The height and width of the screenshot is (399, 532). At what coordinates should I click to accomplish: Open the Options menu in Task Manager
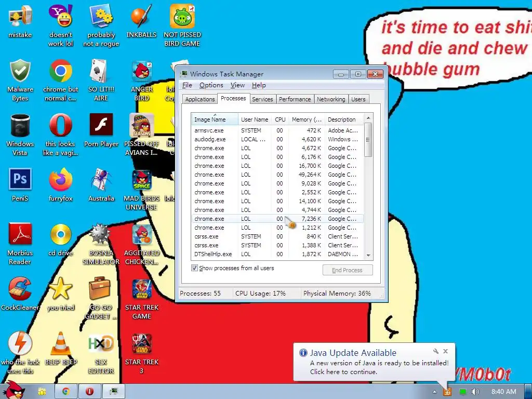click(x=211, y=85)
